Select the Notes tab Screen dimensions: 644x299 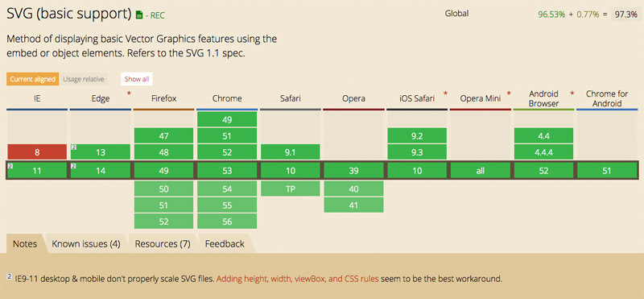(x=25, y=244)
